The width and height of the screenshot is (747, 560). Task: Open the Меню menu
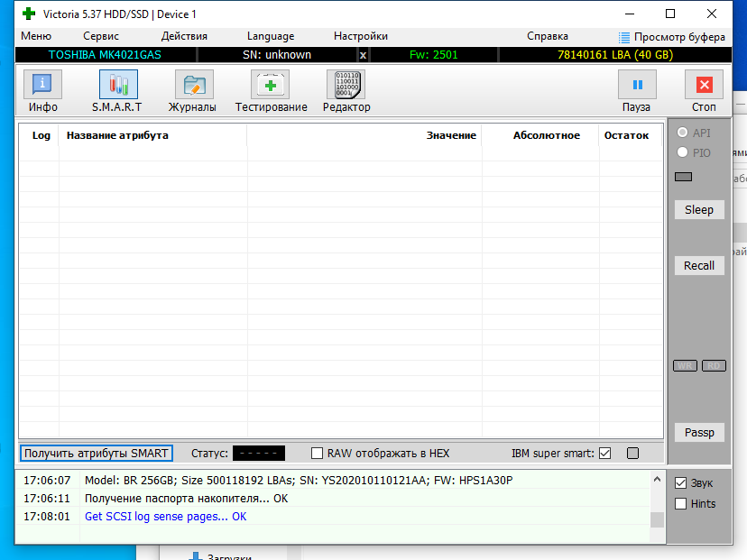pos(36,36)
